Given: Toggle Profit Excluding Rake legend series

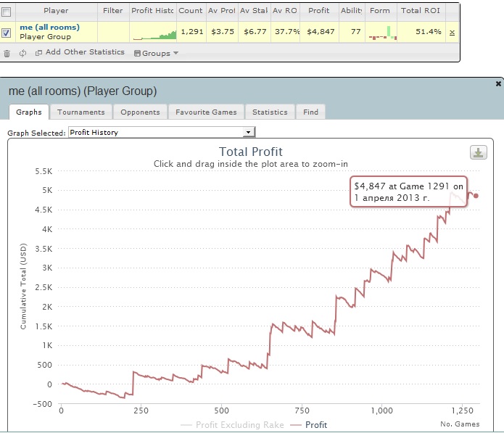Looking at the screenshot, I should (232, 425).
